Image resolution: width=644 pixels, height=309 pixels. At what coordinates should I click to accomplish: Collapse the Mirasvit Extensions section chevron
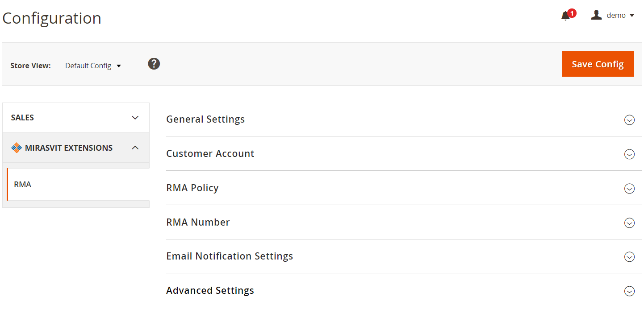click(135, 148)
